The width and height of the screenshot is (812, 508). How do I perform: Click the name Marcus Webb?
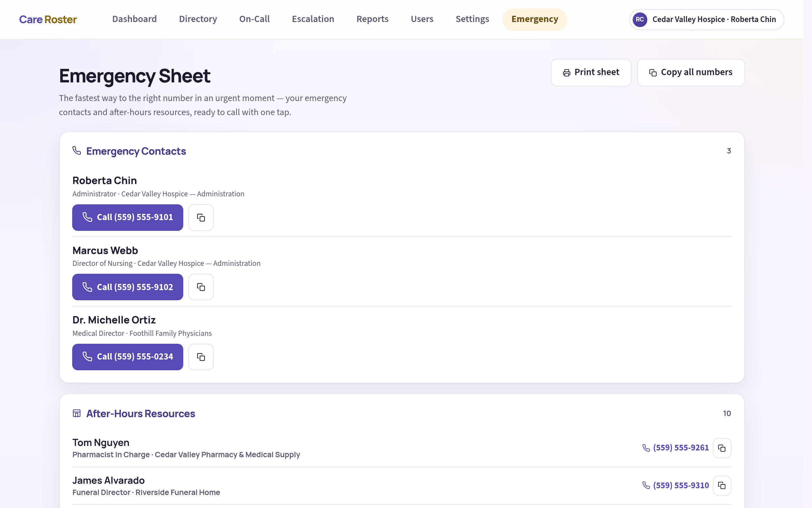point(105,250)
